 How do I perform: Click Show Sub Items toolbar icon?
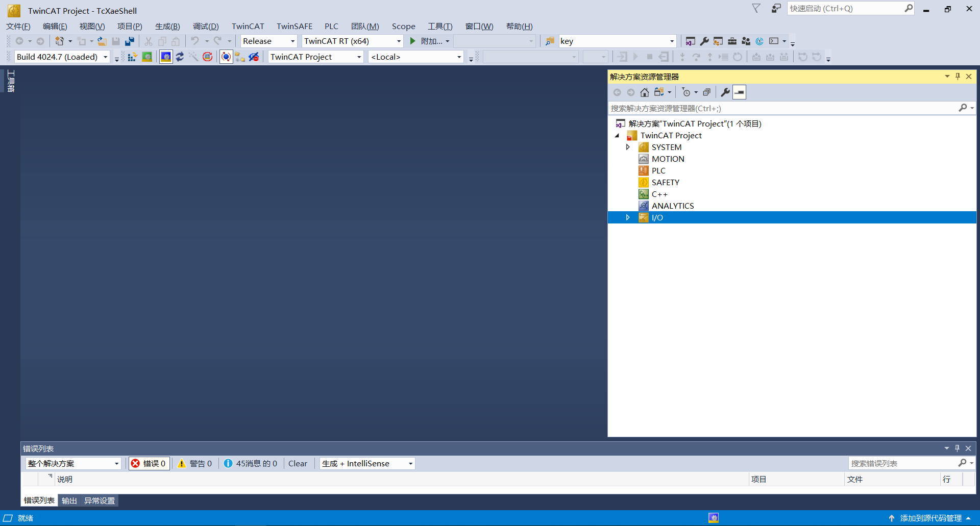pyautogui.click(x=240, y=57)
